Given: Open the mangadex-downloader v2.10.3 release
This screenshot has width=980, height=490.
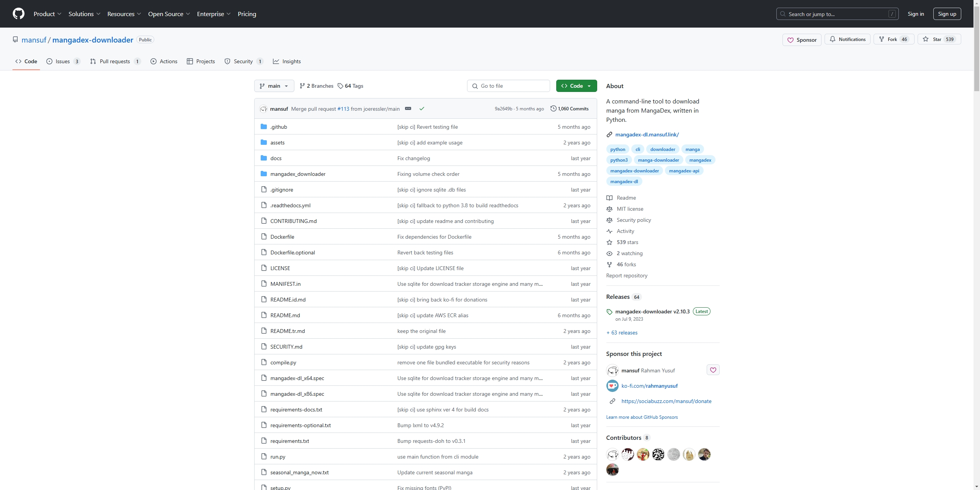Looking at the screenshot, I should (652, 311).
